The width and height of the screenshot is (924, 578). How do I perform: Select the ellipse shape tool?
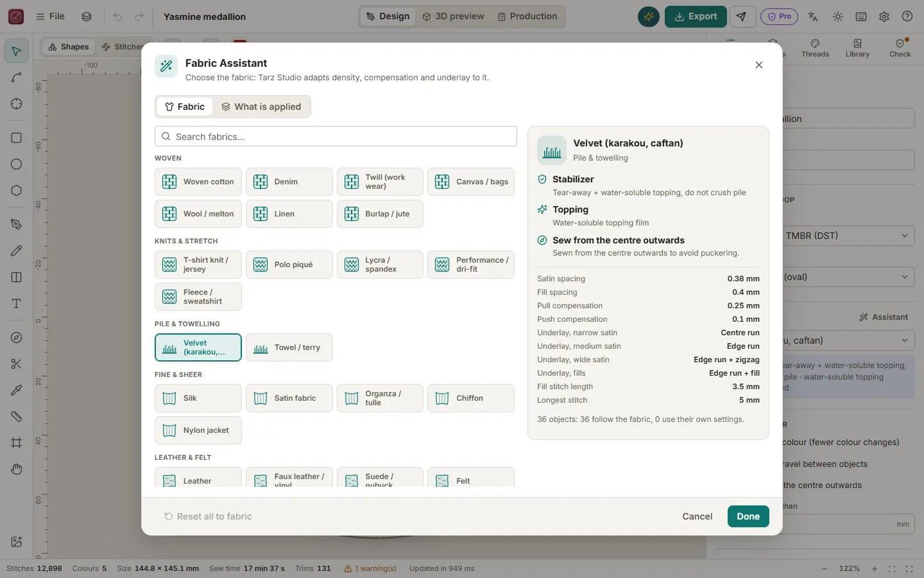(17, 164)
